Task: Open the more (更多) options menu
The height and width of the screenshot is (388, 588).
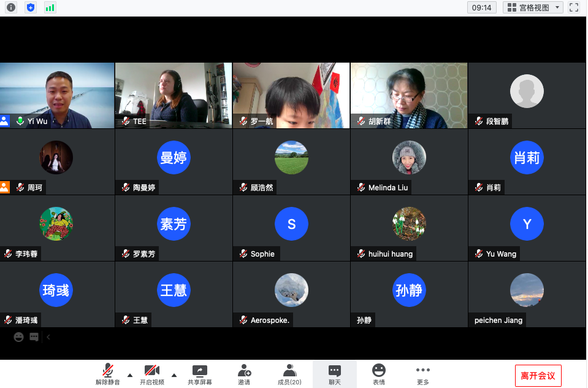Action: (423, 374)
